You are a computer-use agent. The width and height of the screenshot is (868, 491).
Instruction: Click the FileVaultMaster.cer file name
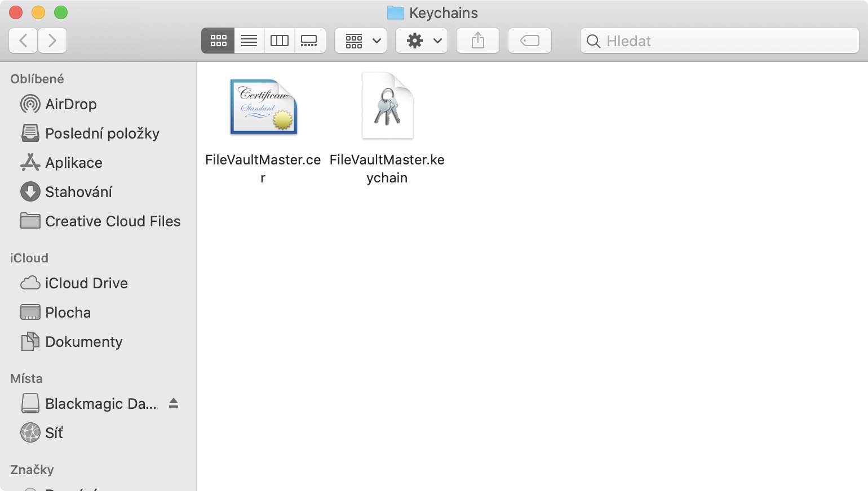tap(263, 168)
